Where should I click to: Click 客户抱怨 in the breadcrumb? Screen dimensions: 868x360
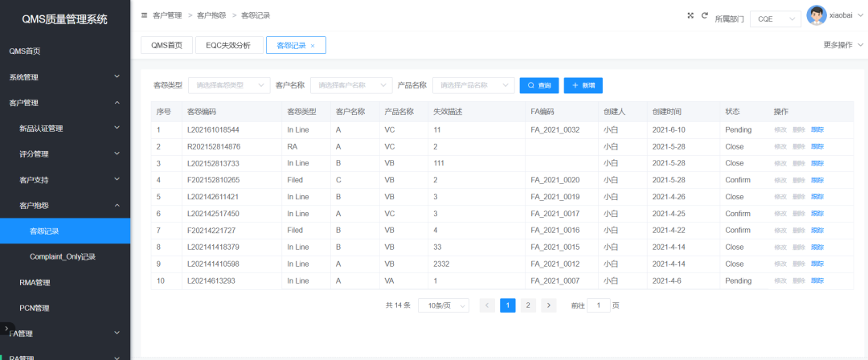[x=211, y=15]
